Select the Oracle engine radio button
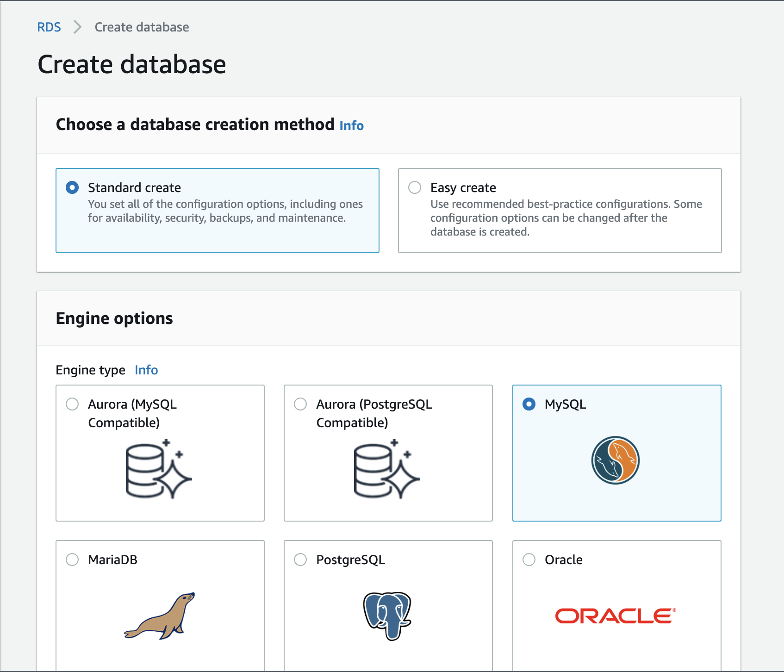This screenshot has height=672, width=784. tap(529, 560)
